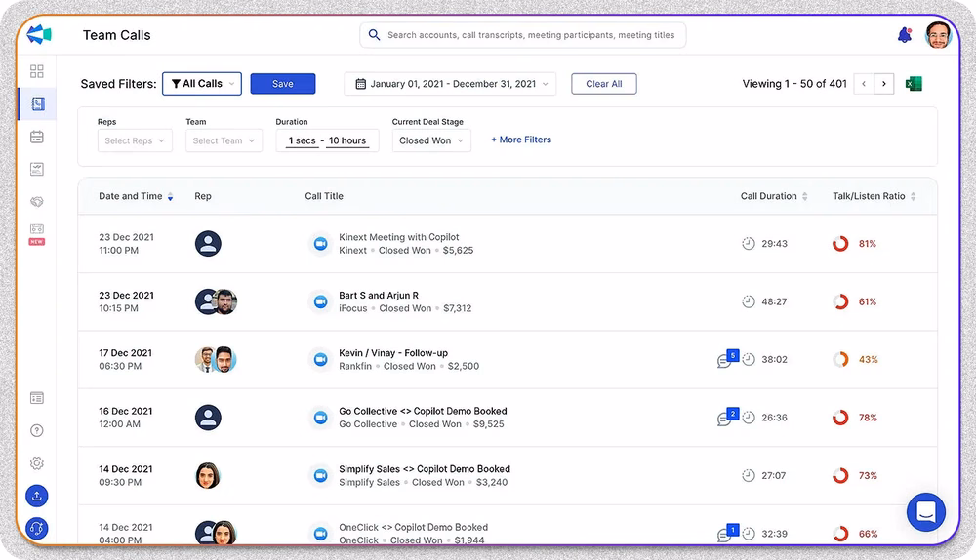Click the 29:43 call duration
The height and width of the screenshot is (560, 976).
[x=774, y=243]
